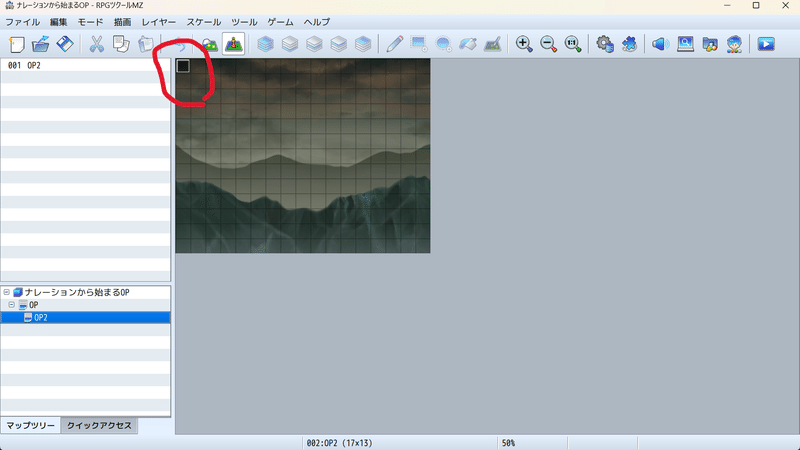Select Layer 3 icon
The width and height of the screenshot is (800, 450).
coord(339,44)
